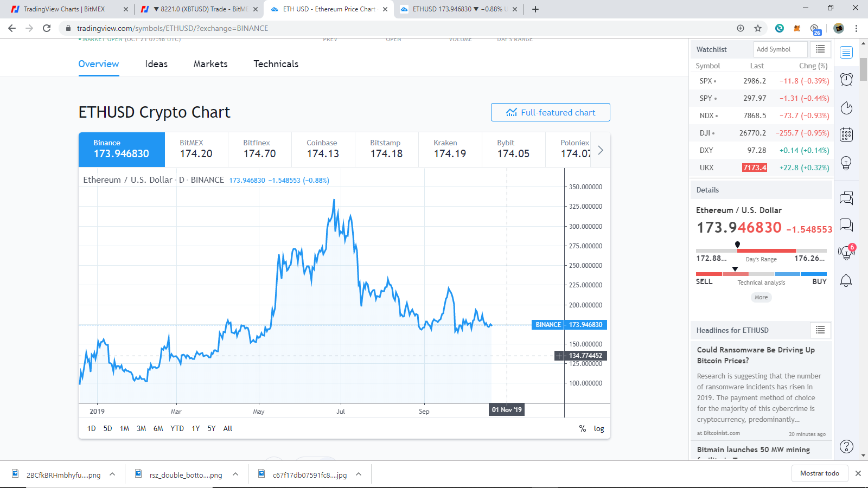Select UKX row in the watchlist

coord(761,168)
